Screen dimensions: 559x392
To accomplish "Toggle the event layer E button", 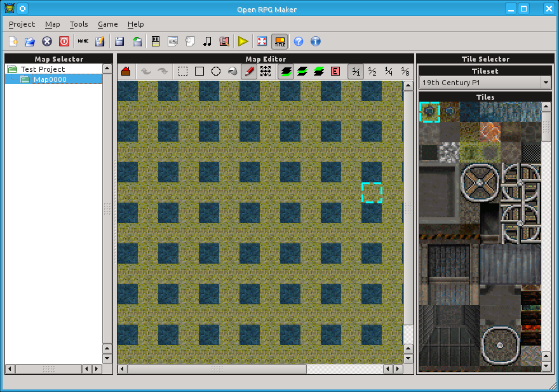I will tap(335, 71).
